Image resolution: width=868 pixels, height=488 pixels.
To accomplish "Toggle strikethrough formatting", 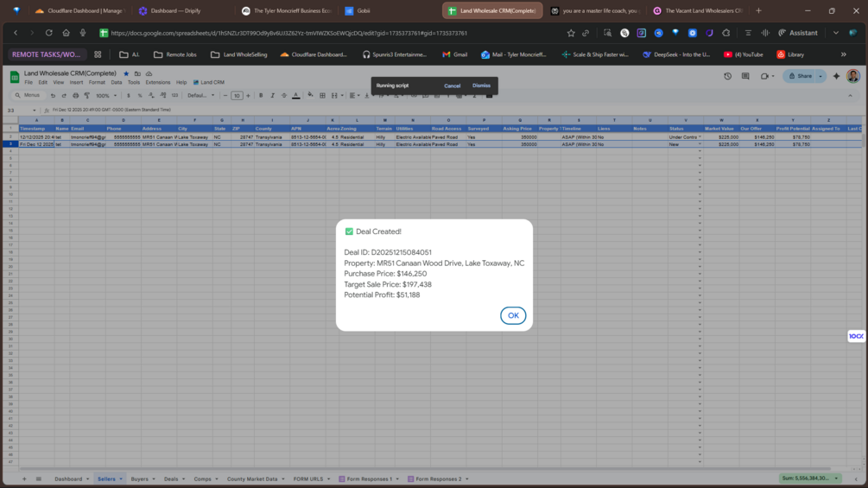I will click(284, 96).
